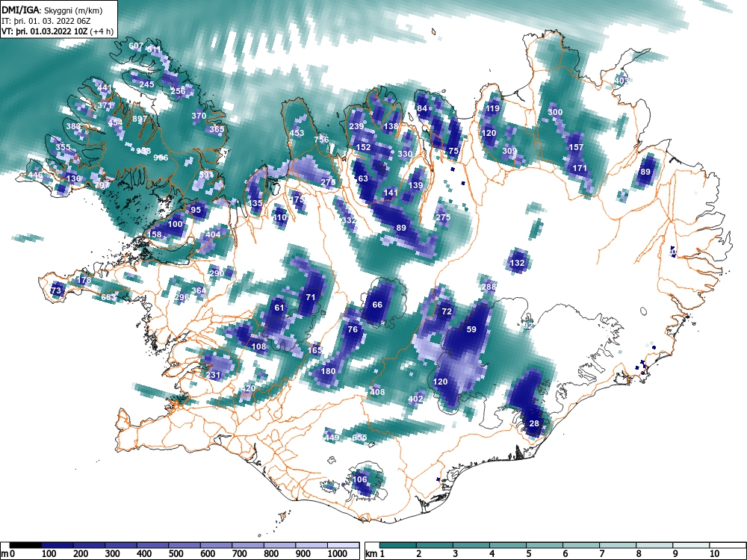Click the visibility value 300 on the map

click(555, 112)
